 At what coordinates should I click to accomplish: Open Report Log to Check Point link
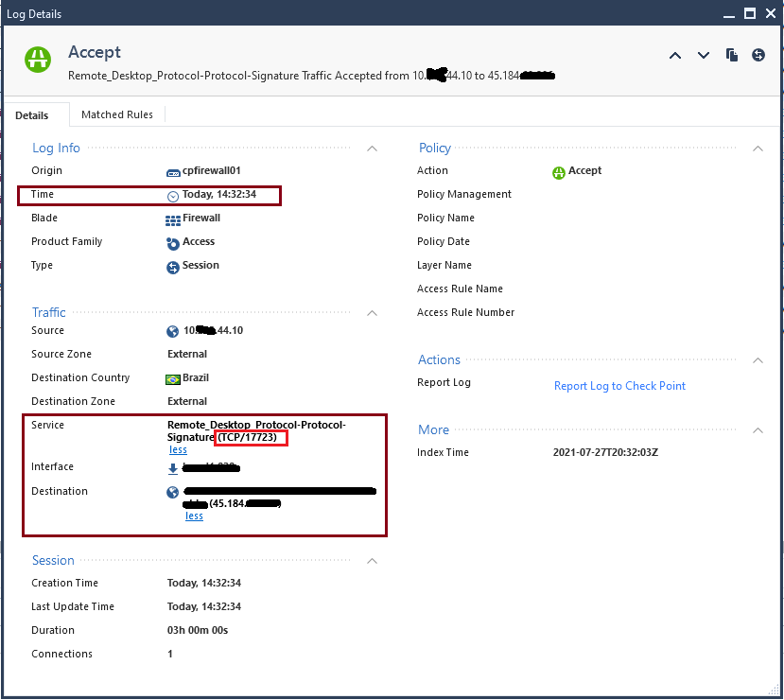coord(619,386)
